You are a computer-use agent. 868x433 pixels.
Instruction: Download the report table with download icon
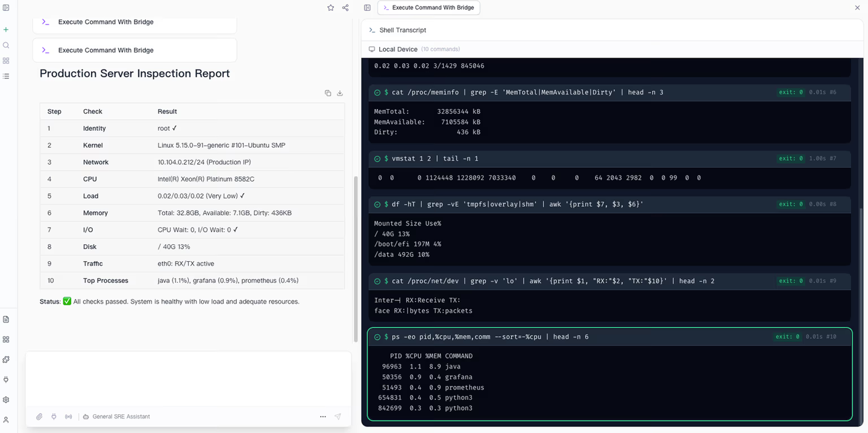point(340,93)
